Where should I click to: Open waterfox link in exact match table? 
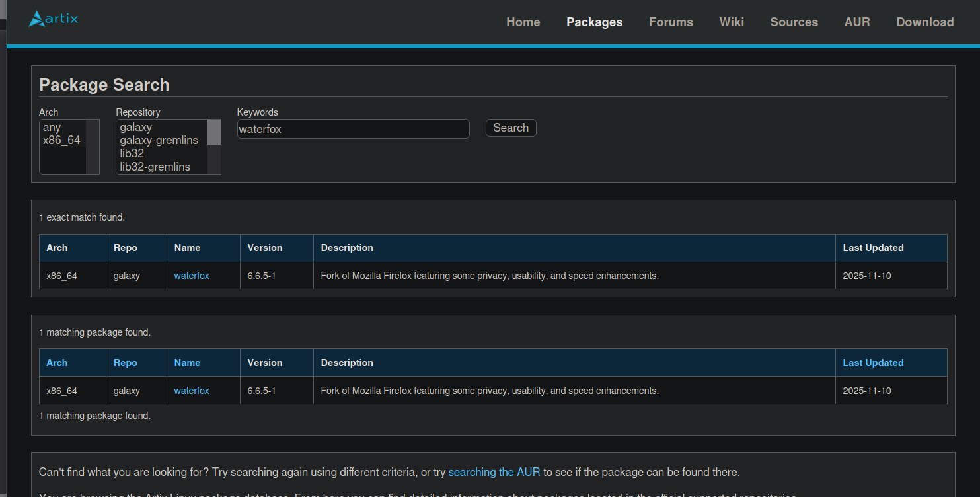pyautogui.click(x=192, y=276)
